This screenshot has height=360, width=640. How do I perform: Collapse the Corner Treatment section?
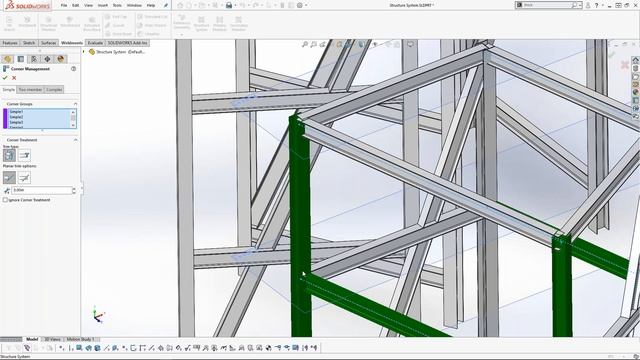tap(75, 140)
